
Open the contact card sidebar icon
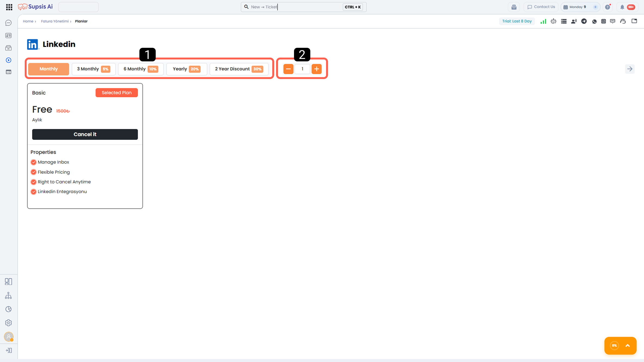pyautogui.click(x=8, y=36)
